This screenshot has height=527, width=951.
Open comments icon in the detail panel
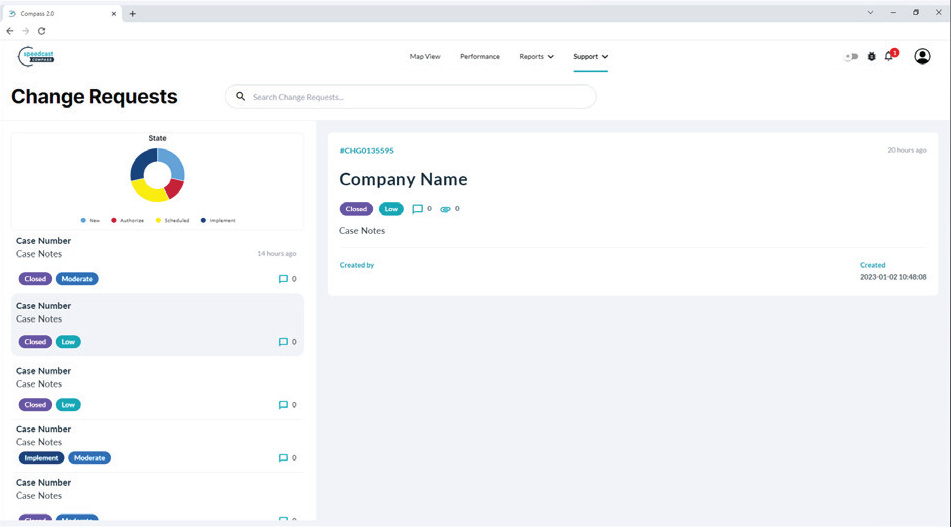pos(417,209)
